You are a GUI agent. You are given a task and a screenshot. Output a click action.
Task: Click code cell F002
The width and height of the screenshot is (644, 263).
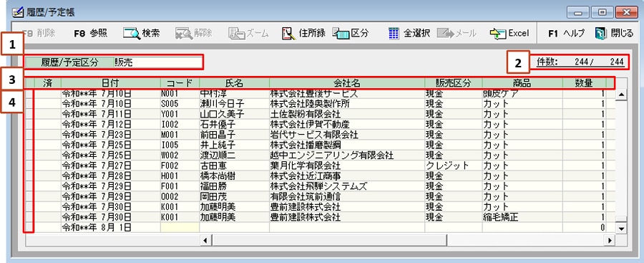click(x=180, y=166)
